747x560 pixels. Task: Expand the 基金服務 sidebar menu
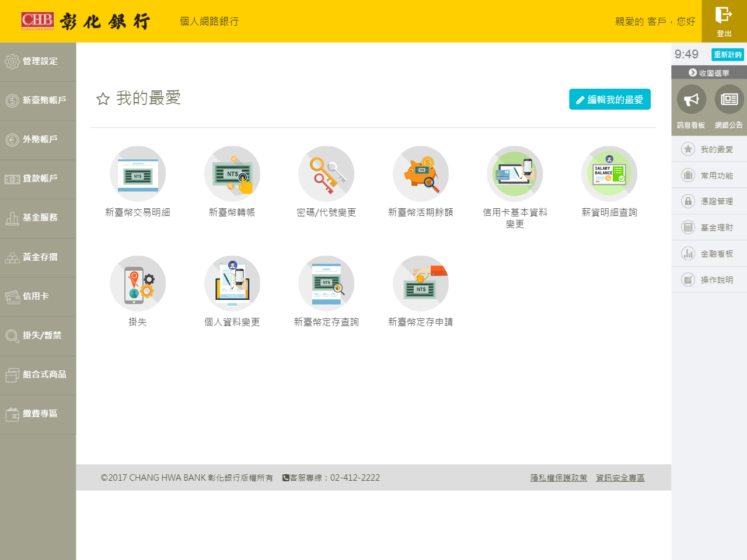pyautogui.click(x=38, y=218)
